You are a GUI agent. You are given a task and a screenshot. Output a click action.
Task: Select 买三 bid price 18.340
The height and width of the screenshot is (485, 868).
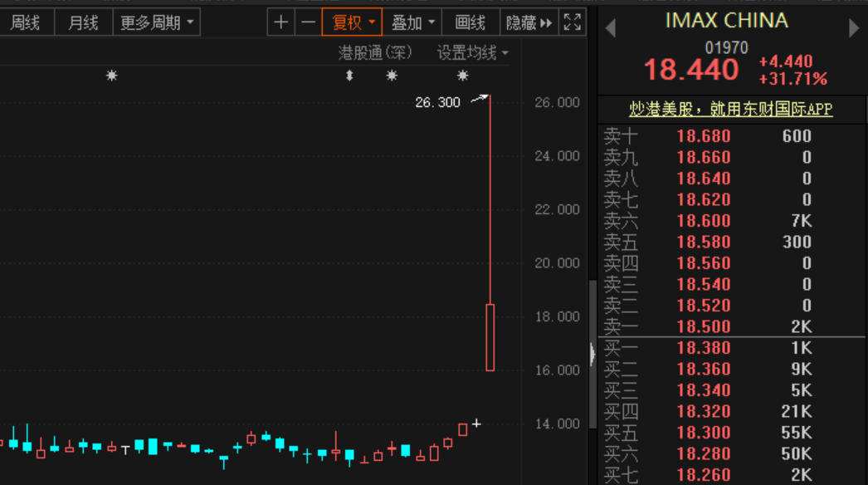click(x=704, y=390)
